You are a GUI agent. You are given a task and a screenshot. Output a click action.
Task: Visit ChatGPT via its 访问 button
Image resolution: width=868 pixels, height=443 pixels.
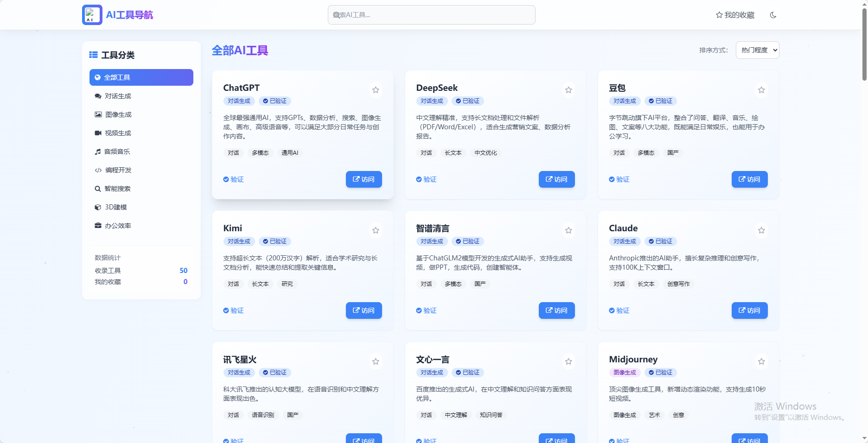tap(364, 179)
